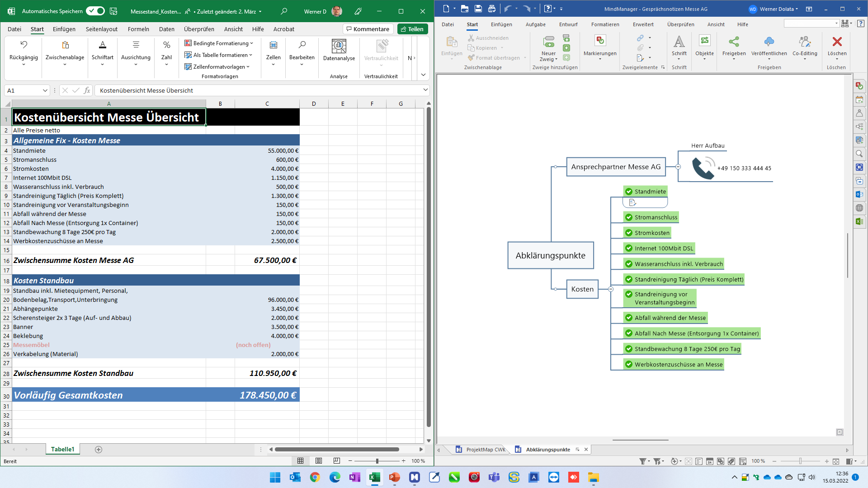Screen dimensions: 868x488
Task: Switch to ProjektMap CWK document tab
Action: (481, 450)
